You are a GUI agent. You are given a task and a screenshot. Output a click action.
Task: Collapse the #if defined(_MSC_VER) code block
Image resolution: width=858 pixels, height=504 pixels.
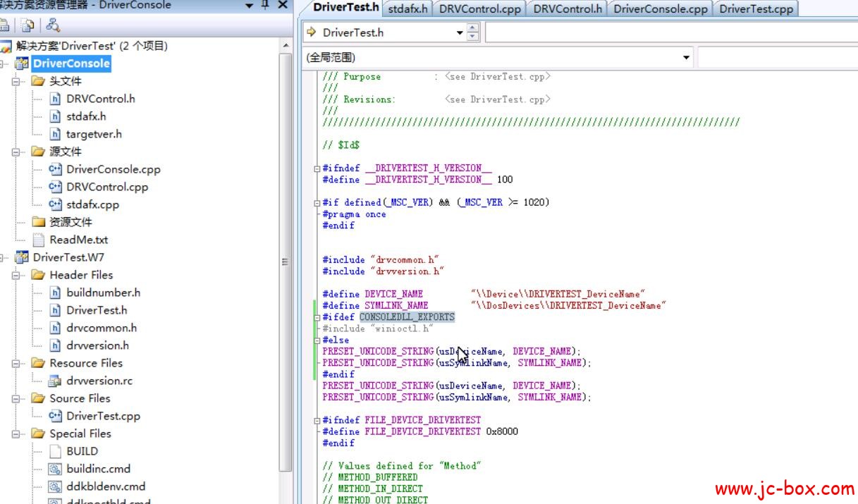point(317,203)
